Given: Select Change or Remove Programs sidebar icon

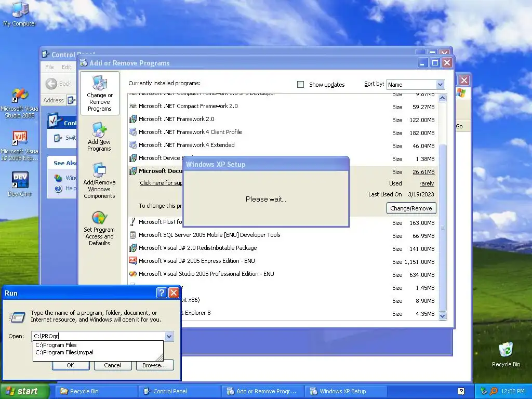Looking at the screenshot, I should (x=99, y=94).
